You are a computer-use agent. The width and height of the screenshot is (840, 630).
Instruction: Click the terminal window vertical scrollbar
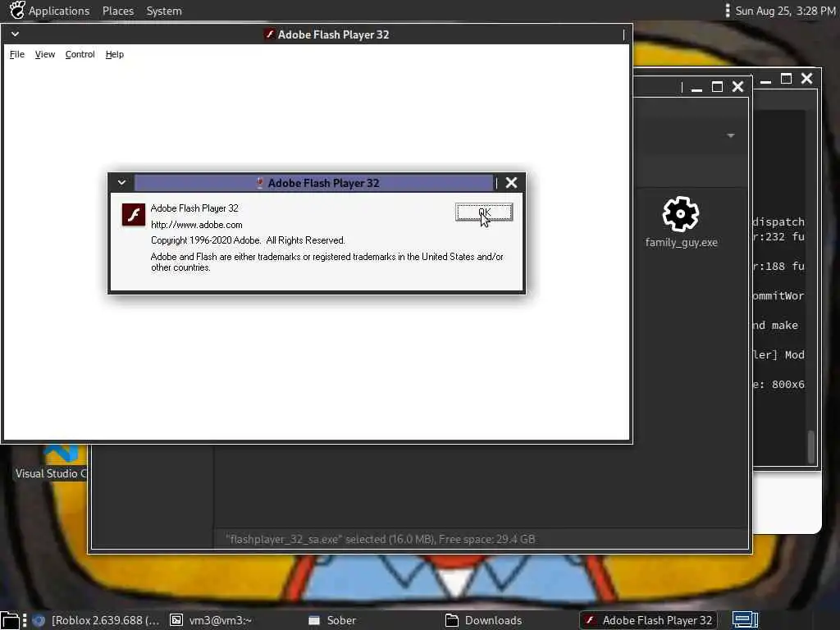coord(811,445)
